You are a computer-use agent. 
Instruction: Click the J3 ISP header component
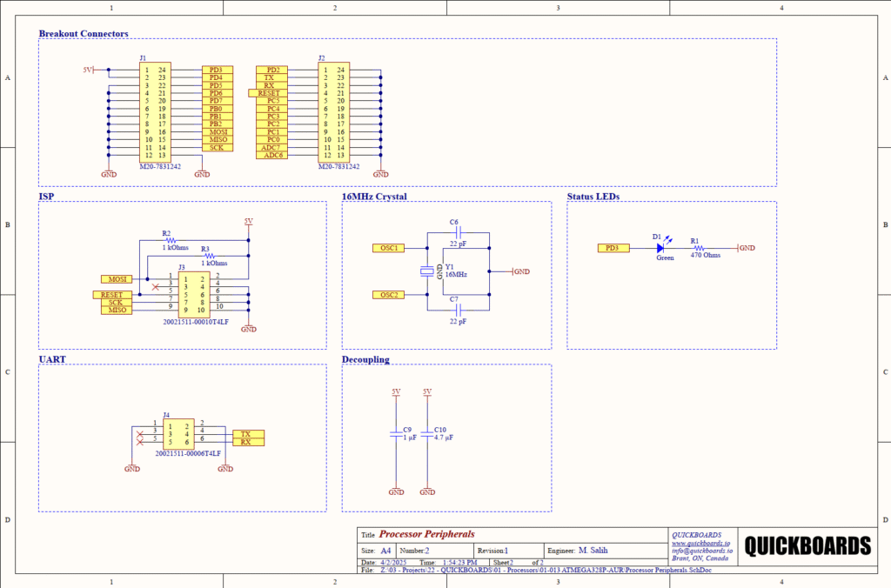click(x=192, y=294)
